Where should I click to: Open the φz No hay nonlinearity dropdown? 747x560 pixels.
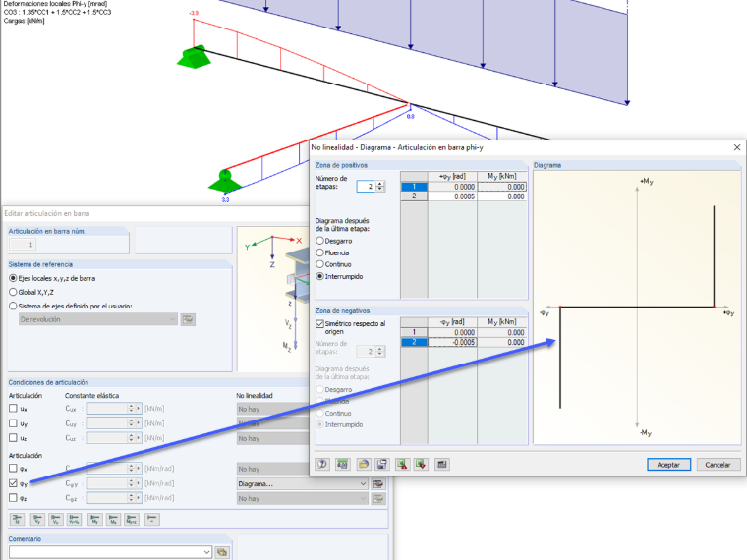(x=303, y=498)
